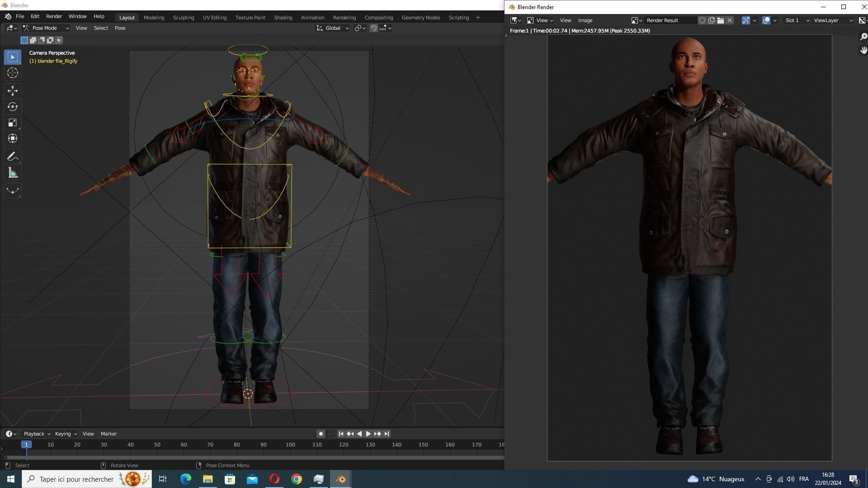Open the Keying dropdown in timeline

click(66, 434)
